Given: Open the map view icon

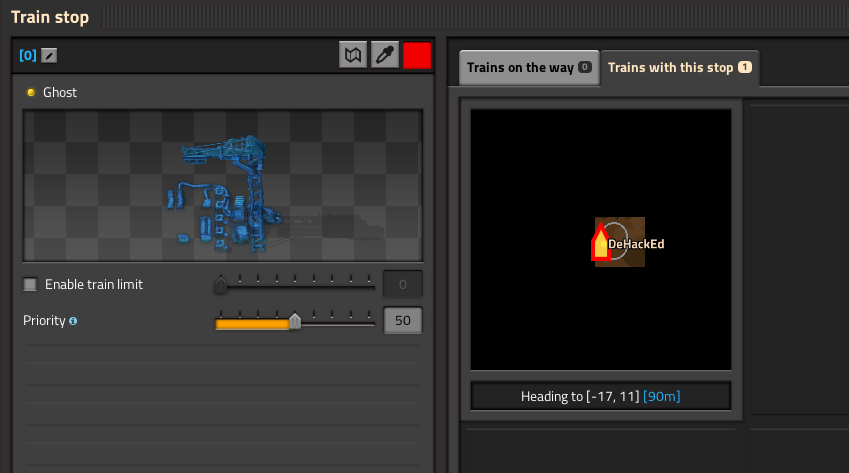Looking at the screenshot, I should tap(353, 55).
